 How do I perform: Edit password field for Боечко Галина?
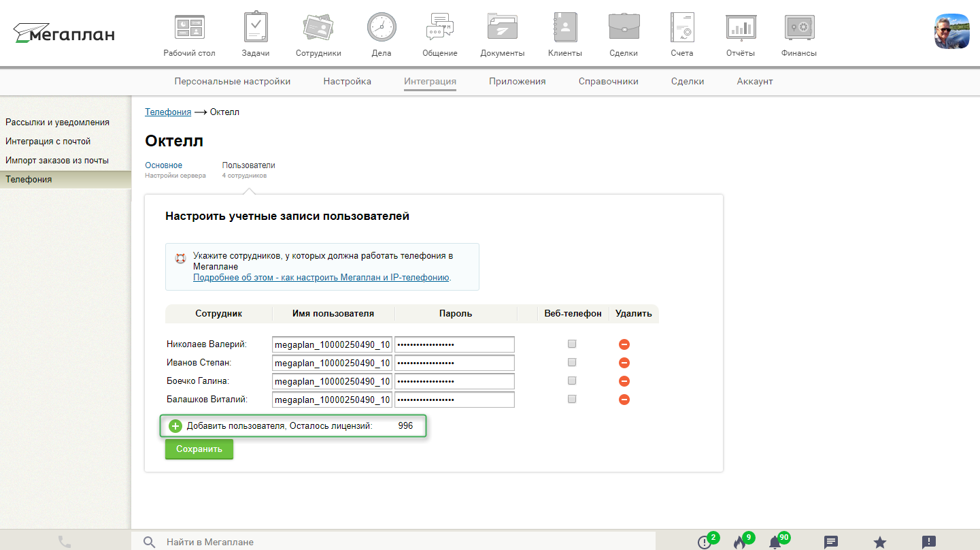point(454,381)
